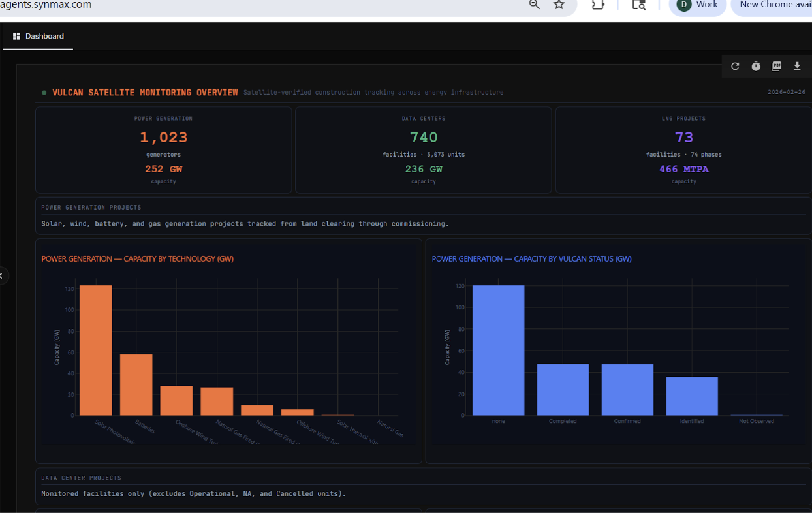Click the LNG Projects 73 facilities card
The image size is (812, 513).
tap(683, 149)
